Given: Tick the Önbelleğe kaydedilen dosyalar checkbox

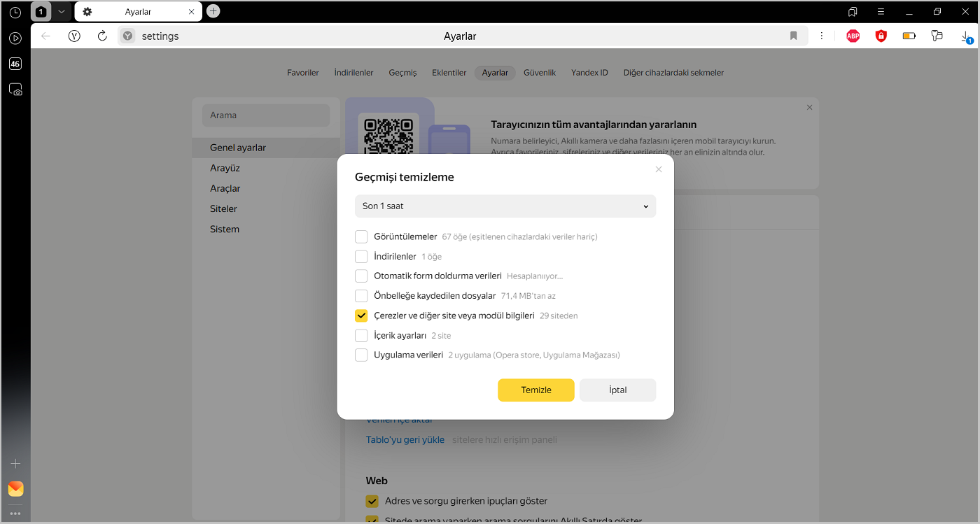Looking at the screenshot, I should click(361, 296).
